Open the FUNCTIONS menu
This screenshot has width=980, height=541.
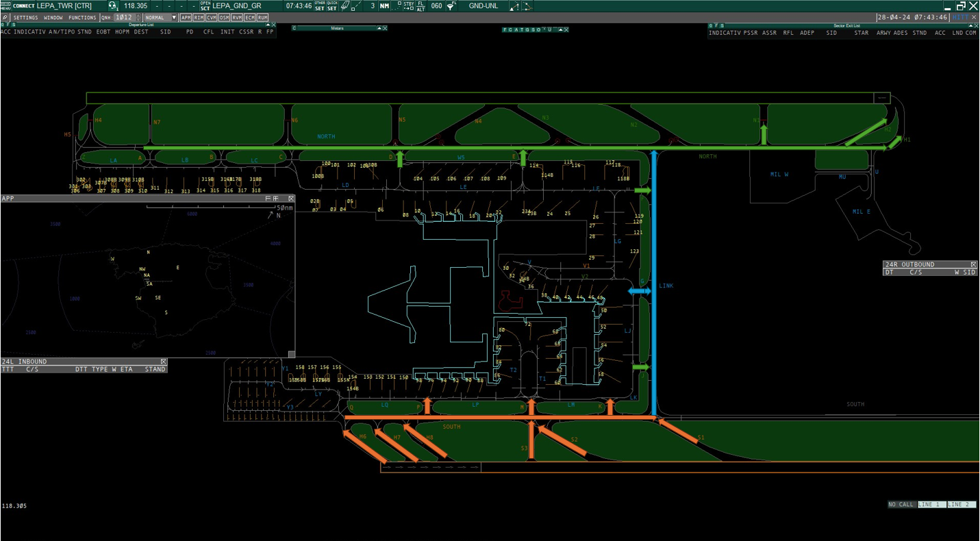pyautogui.click(x=82, y=17)
